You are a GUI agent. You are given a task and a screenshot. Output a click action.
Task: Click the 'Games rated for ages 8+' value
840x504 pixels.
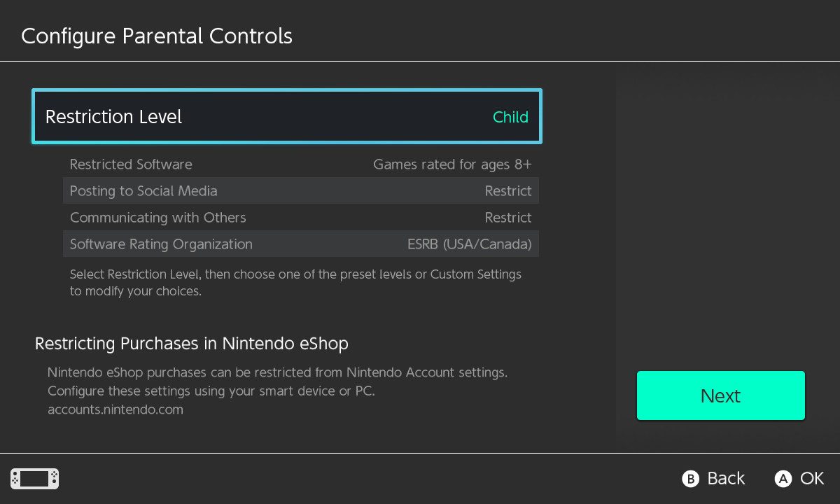[452, 164]
